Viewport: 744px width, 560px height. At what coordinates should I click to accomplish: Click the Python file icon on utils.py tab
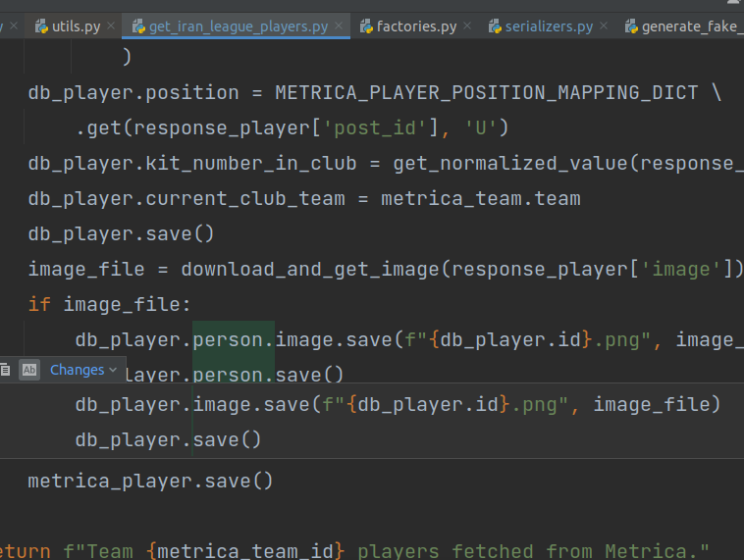click(41, 26)
